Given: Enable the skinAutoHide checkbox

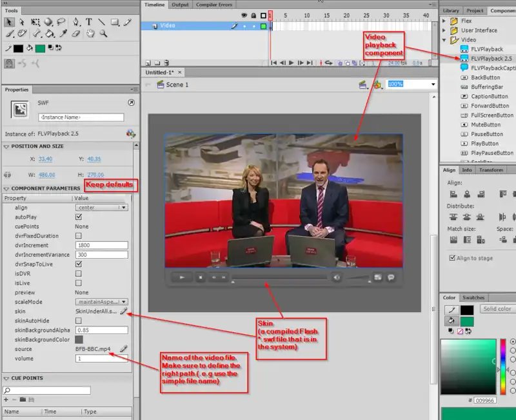Looking at the screenshot, I should click(x=79, y=321).
